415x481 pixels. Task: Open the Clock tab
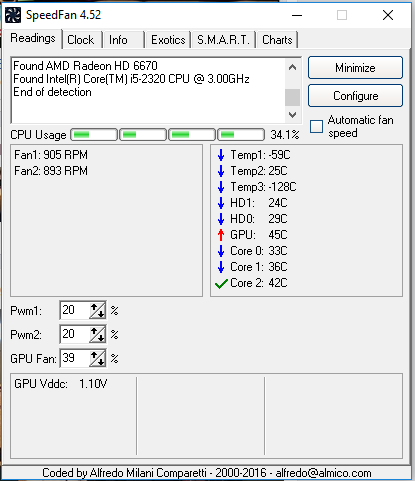tap(81, 40)
